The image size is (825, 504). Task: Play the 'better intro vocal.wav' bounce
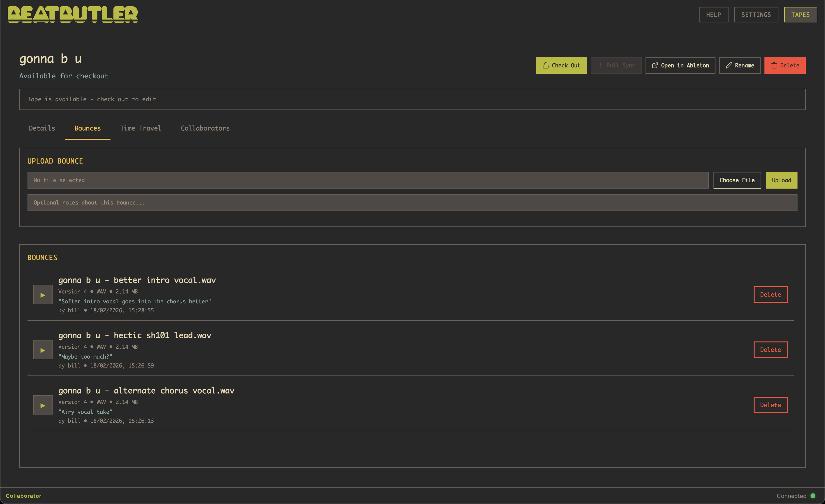pyautogui.click(x=43, y=294)
